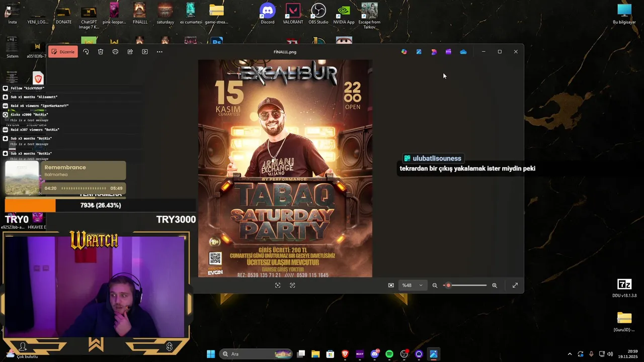This screenshot has width=644, height=362.
Task: Open NVIDIA App desktop shortcut
Action: point(344,14)
